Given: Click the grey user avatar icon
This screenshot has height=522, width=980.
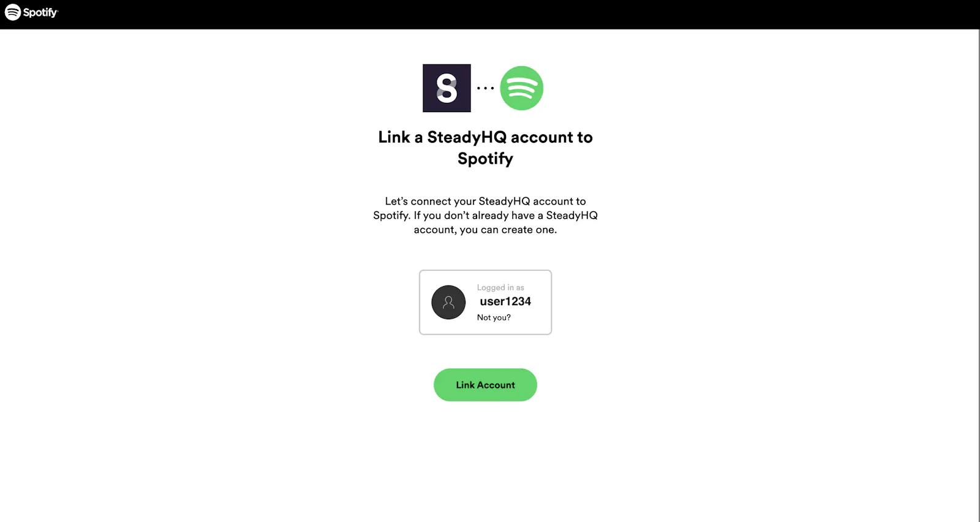Looking at the screenshot, I should 448,302.
